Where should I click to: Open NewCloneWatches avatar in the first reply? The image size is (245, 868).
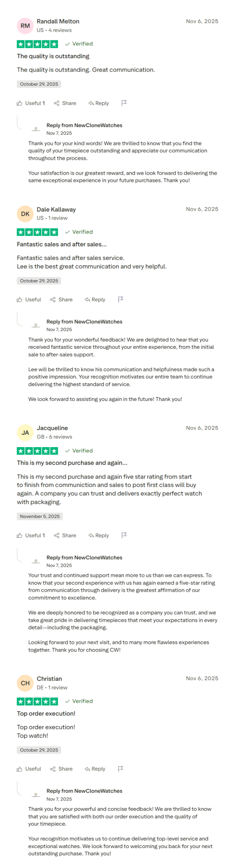35,129
